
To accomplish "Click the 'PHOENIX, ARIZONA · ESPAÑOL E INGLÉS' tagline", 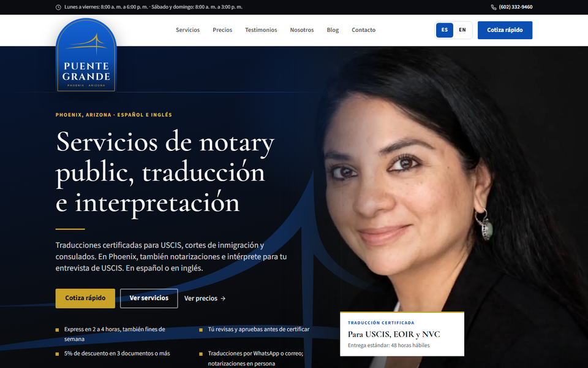I will pos(114,115).
